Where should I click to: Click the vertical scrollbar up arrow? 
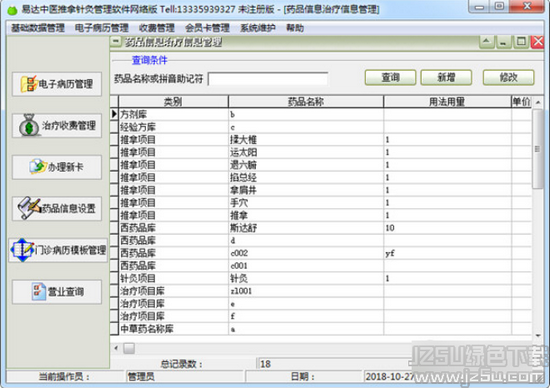coord(538,102)
